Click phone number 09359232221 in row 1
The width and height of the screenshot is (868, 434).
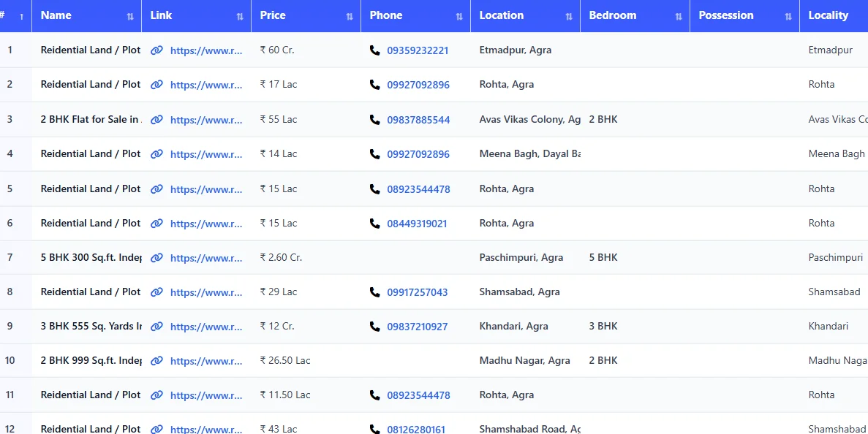click(x=418, y=50)
